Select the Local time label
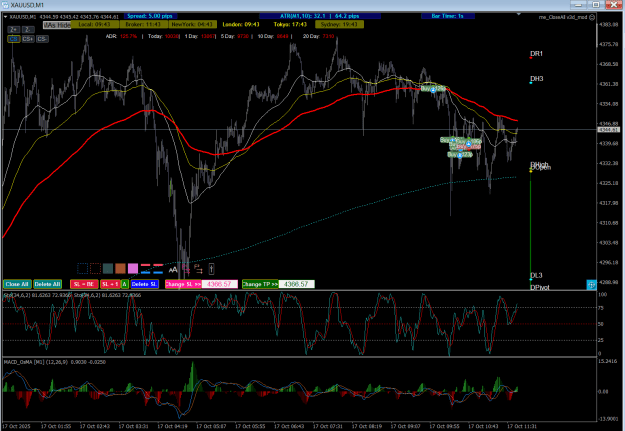Viewport: 625px width, 431px height. point(95,24)
